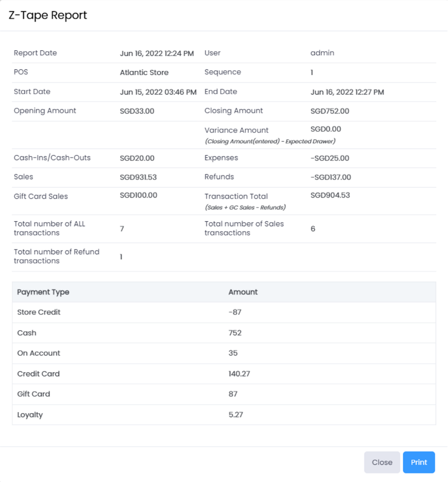Click the Atlantic Store POS value
Image resolution: width=448 pixels, height=482 pixels.
pyautogui.click(x=144, y=72)
